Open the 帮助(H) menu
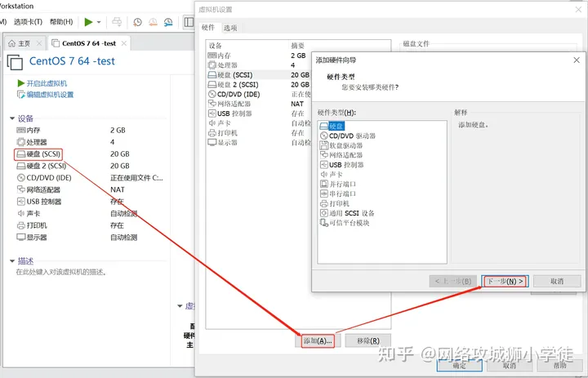Image resolution: width=588 pixels, height=378 pixels. [x=61, y=22]
